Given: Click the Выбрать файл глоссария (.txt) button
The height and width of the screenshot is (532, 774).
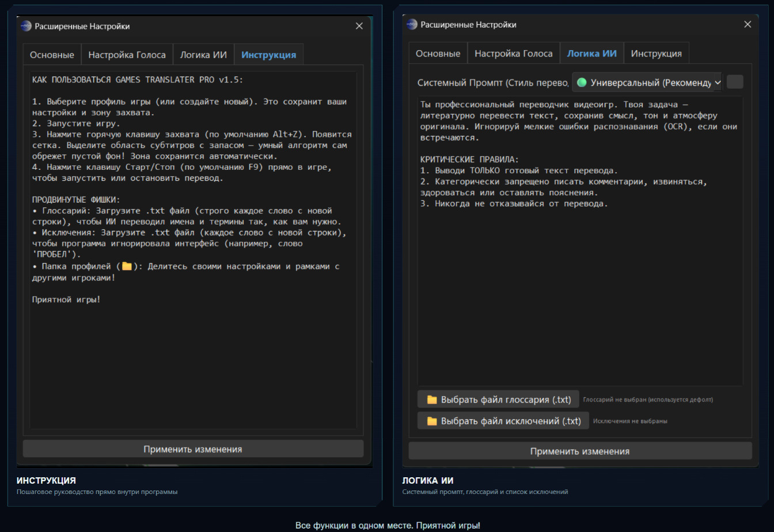Looking at the screenshot, I should (x=498, y=400).
